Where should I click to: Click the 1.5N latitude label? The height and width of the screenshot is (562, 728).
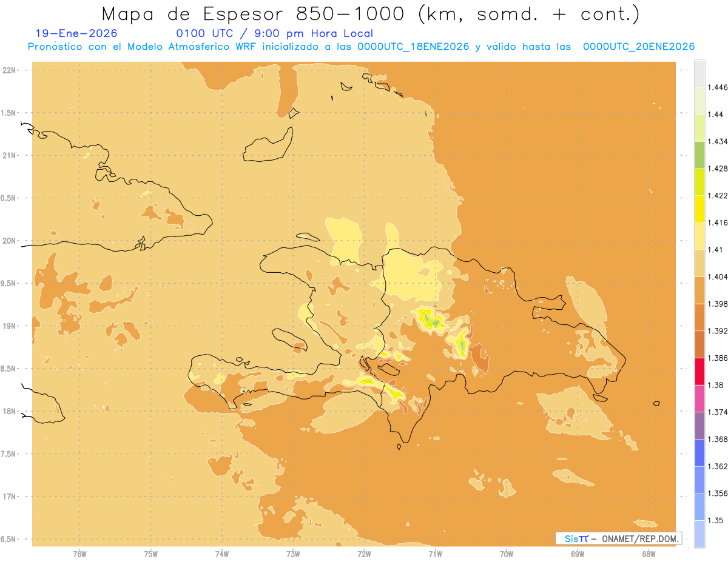tap(9, 113)
